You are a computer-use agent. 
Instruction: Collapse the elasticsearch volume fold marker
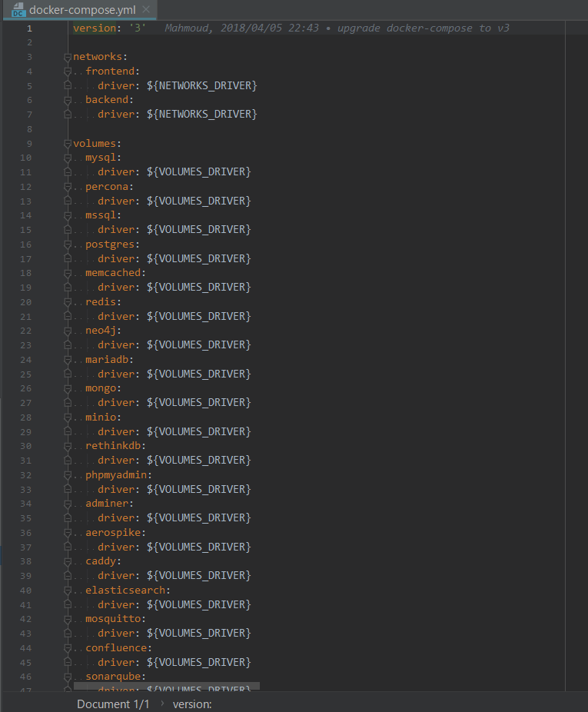pyautogui.click(x=68, y=591)
